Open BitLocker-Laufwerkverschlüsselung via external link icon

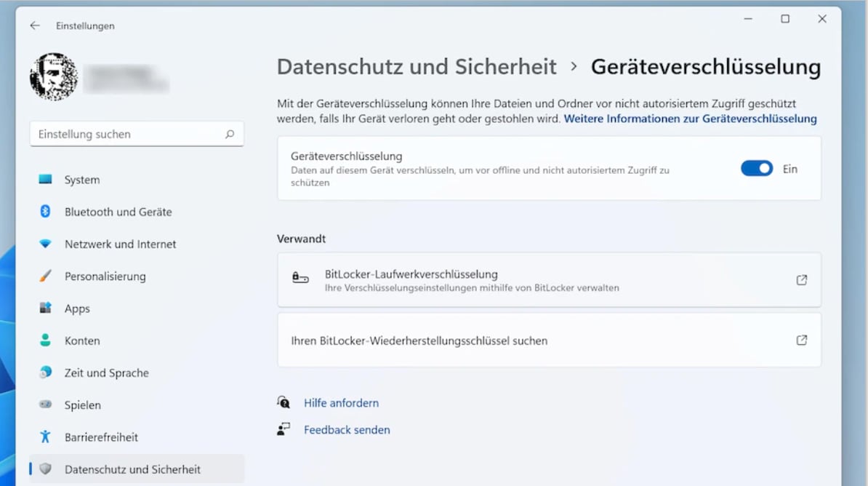click(x=802, y=279)
